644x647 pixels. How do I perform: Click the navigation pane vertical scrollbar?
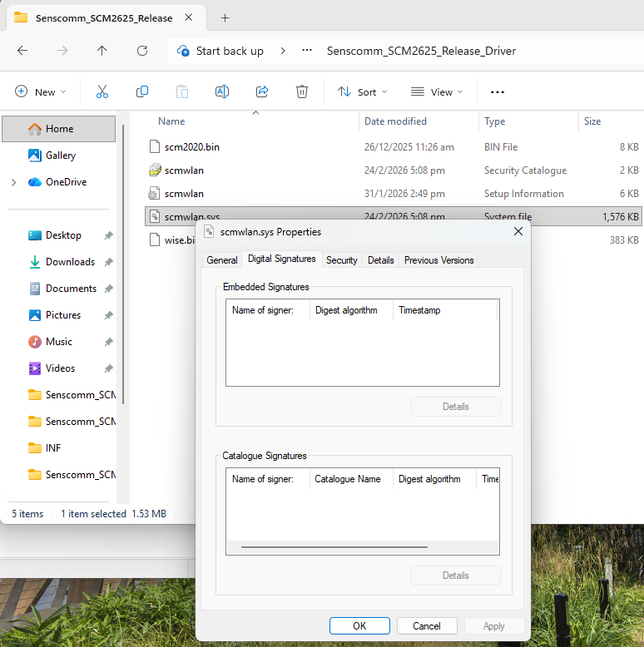pyautogui.click(x=123, y=264)
